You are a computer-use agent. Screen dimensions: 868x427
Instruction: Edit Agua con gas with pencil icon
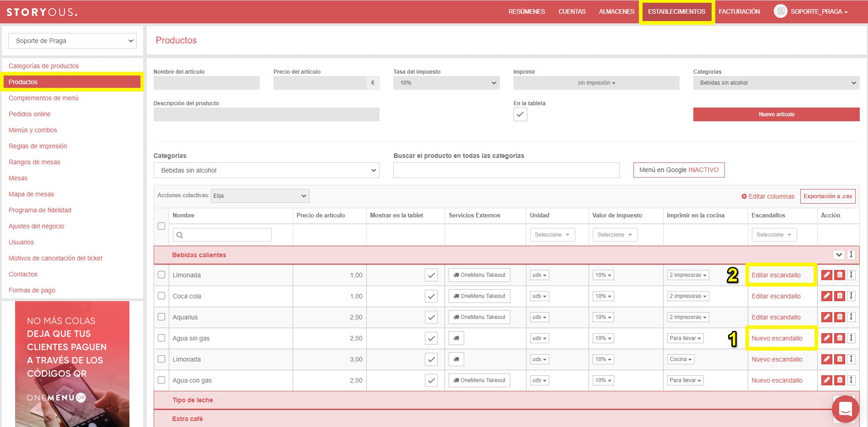826,380
